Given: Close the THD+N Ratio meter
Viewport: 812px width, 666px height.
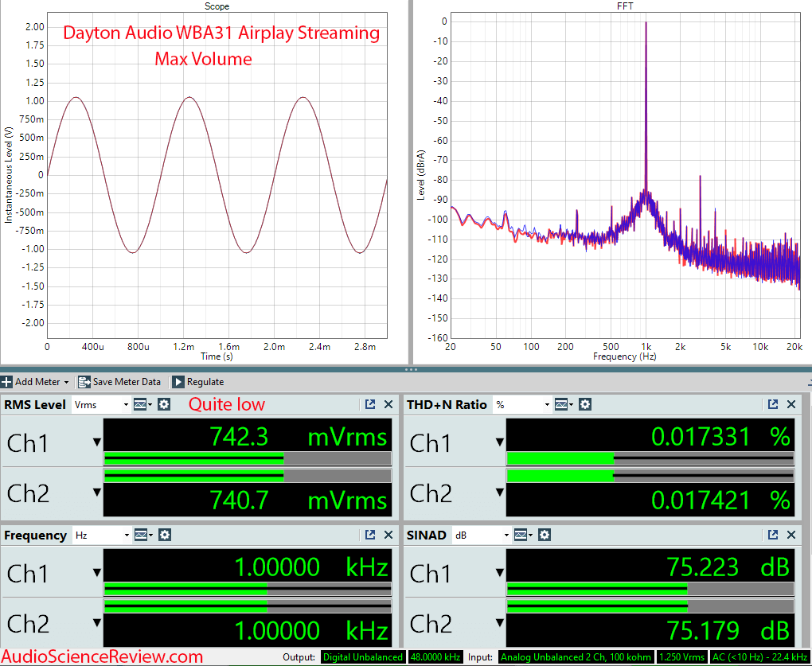Looking at the screenshot, I should click(791, 405).
